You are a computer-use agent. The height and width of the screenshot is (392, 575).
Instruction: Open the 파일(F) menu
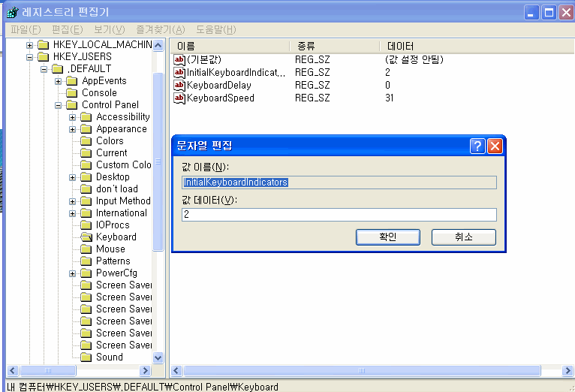[x=26, y=30]
